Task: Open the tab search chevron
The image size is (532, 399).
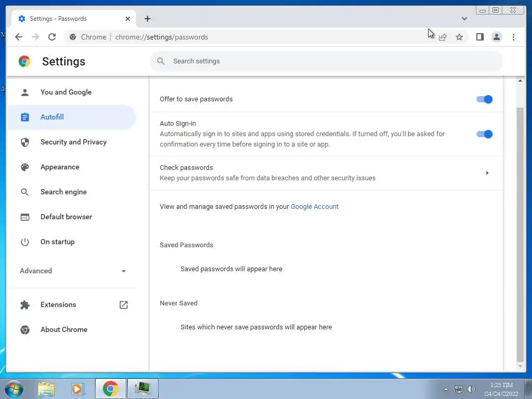Action: click(464, 19)
